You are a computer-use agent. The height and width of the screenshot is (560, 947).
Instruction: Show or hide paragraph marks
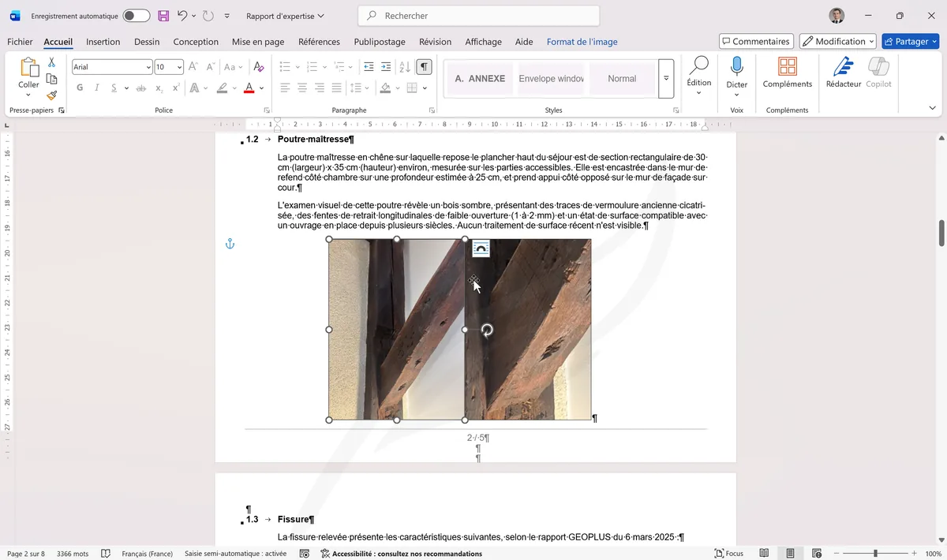pos(424,66)
